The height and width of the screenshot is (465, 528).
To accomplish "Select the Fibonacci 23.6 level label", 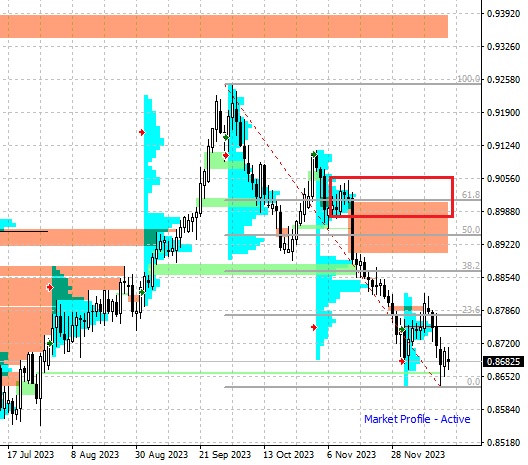I will tap(471, 309).
